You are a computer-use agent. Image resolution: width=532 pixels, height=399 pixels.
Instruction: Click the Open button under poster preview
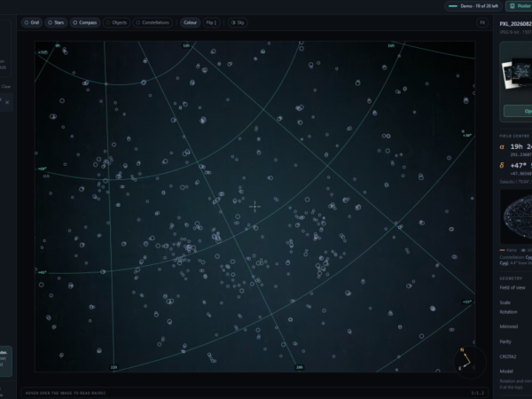[x=518, y=111]
